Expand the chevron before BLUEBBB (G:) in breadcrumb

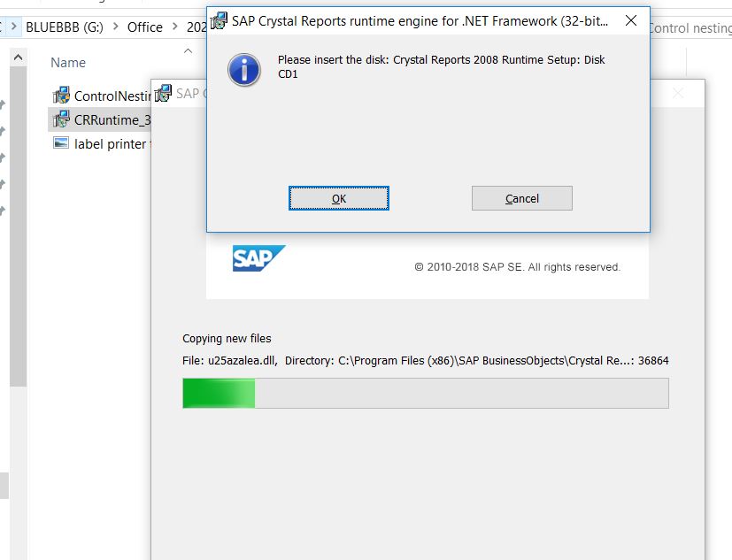tap(14, 27)
